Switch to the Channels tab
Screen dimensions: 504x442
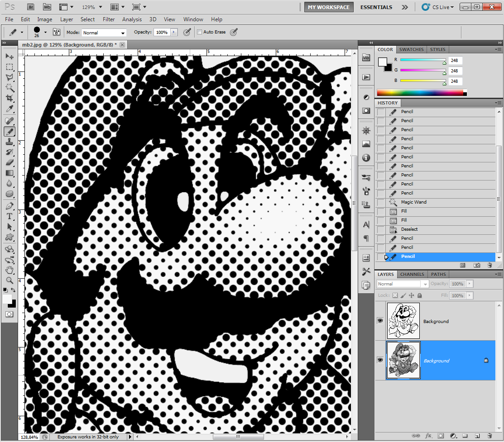[412, 274]
